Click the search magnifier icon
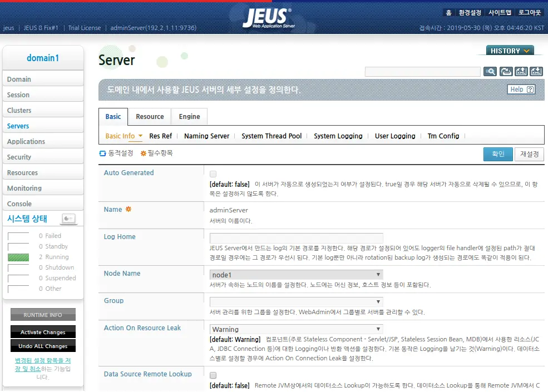The image size is (548, 392). pyautogui.click(x=490, y=72)
